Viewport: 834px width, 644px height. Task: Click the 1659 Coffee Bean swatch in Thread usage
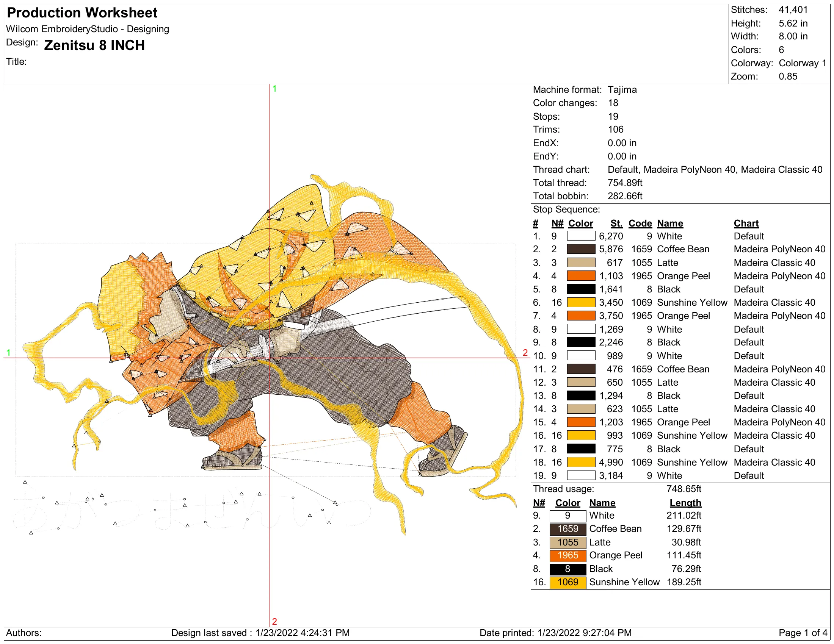coord(567,529)
